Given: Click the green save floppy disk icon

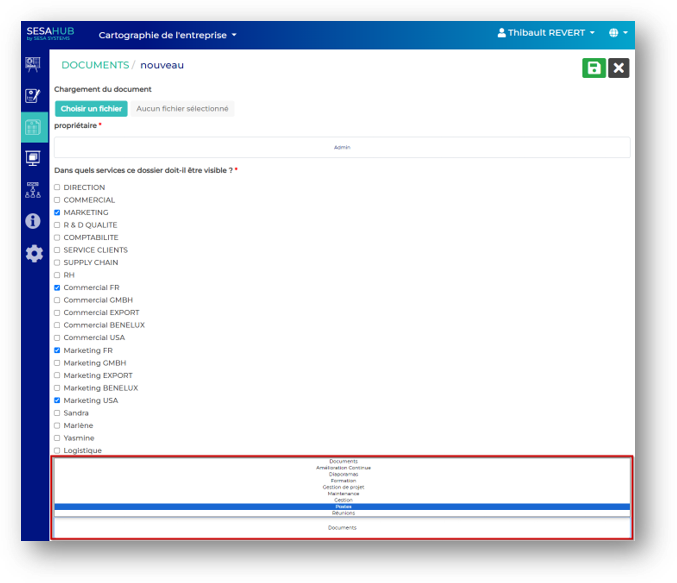Looking at the screenshot, I should click(x=594, y=68).
